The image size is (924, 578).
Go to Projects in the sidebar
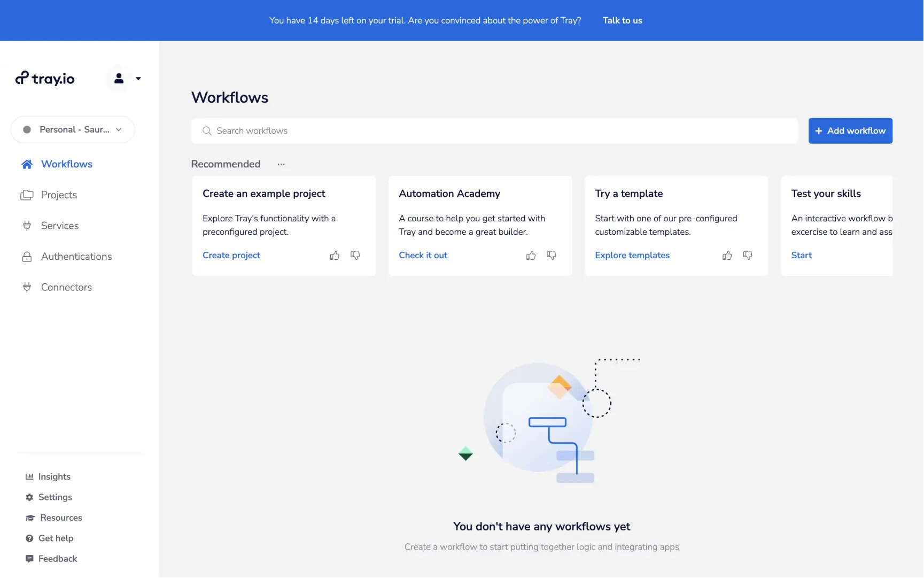pyautogui.click(x=59, y=195)
